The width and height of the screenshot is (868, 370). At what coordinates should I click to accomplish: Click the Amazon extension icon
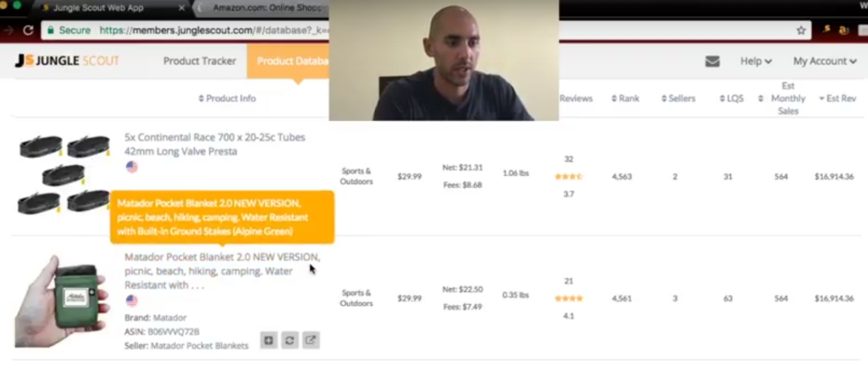[x=844, y=30]
